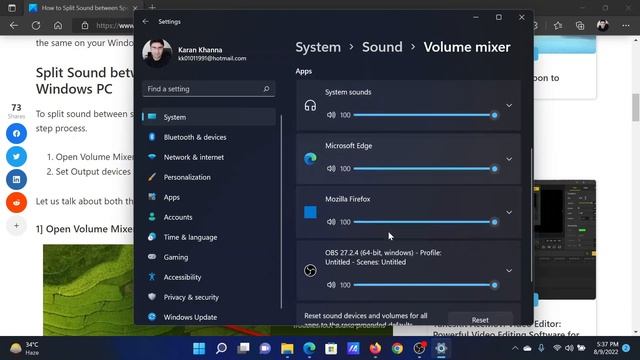Viewport: 640px width, 360px height.
Task: Show more share options plus button
Action: point(16,225)
